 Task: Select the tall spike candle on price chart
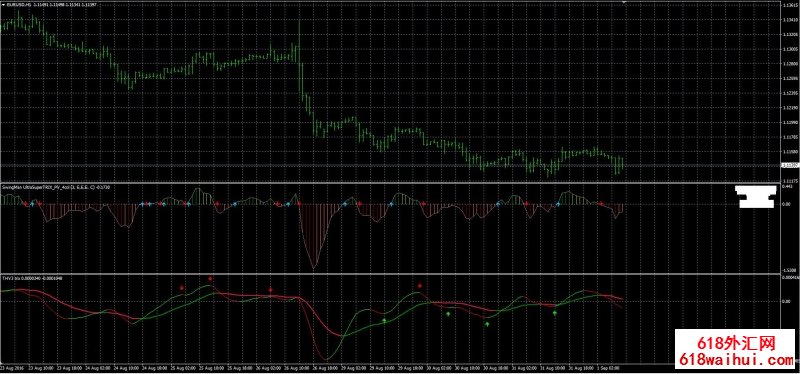pyautogui.click(x=299, y=41)
